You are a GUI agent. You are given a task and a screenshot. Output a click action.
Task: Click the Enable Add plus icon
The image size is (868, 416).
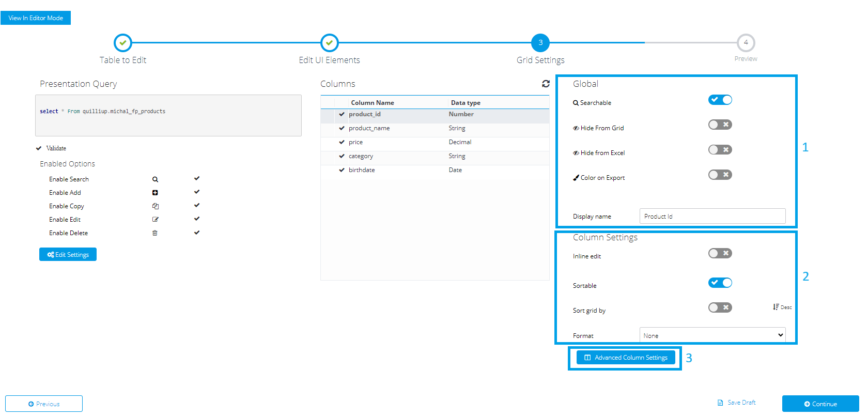point(155,193)
